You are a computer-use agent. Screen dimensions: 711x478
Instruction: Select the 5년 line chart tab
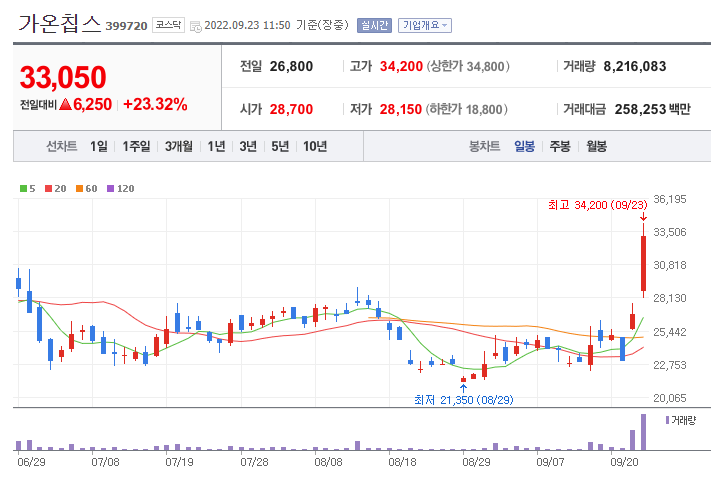pos(280,146)
